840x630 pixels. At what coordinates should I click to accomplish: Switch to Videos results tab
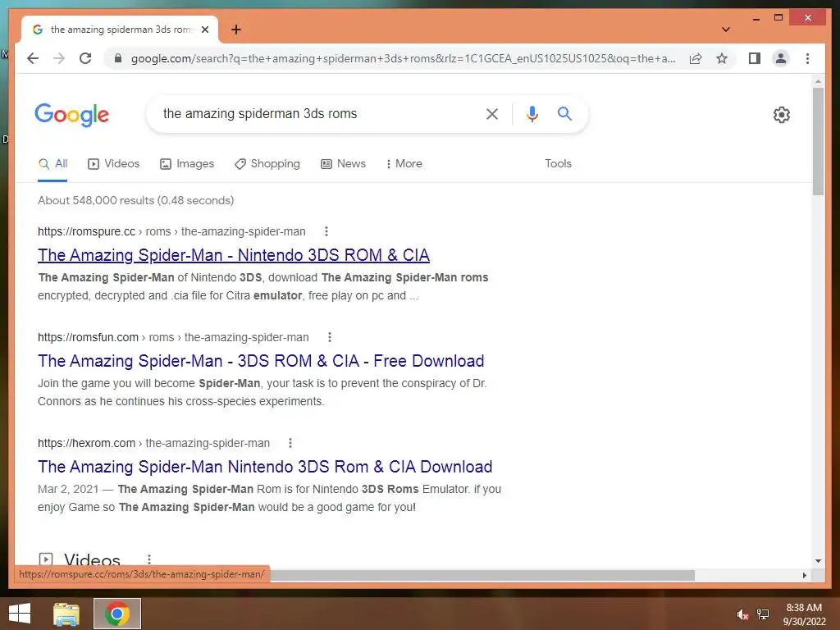[x=113, y=164]
